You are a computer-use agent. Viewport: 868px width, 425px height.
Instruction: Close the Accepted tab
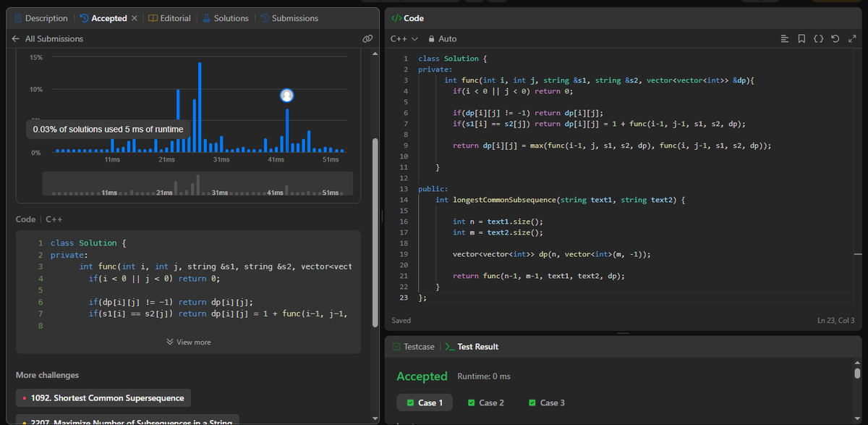135,18
